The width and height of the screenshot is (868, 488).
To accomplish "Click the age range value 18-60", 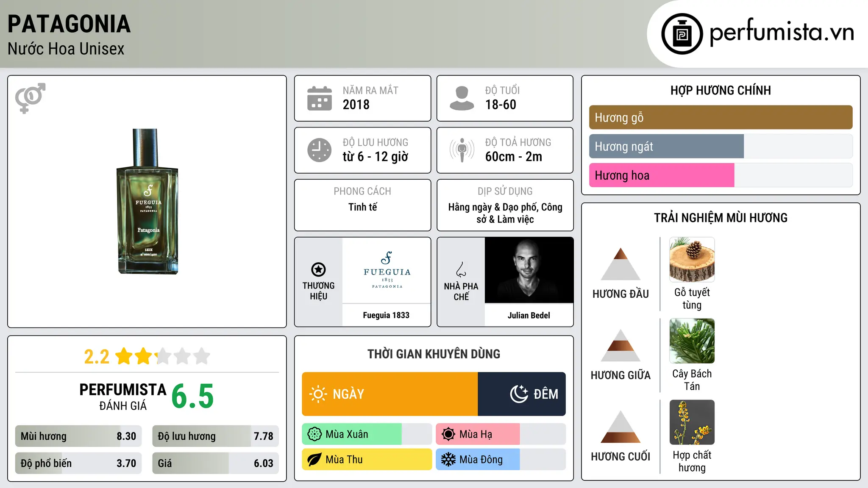I will tap(501, 105).
